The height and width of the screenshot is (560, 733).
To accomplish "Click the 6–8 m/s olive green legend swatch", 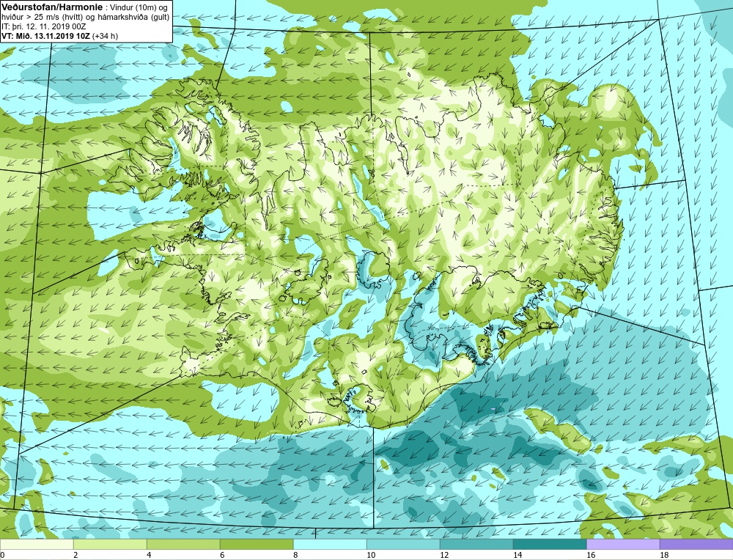I will click(257, 545).
